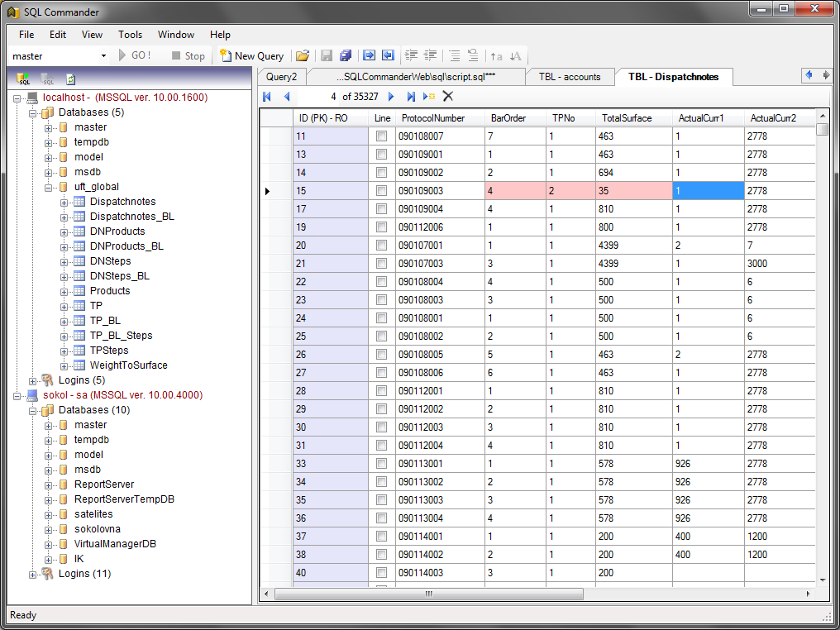The width and height of the screenshot is (840, 630).
Task: Check the Line box for protocol 090107001
Action: coord(381,246)
